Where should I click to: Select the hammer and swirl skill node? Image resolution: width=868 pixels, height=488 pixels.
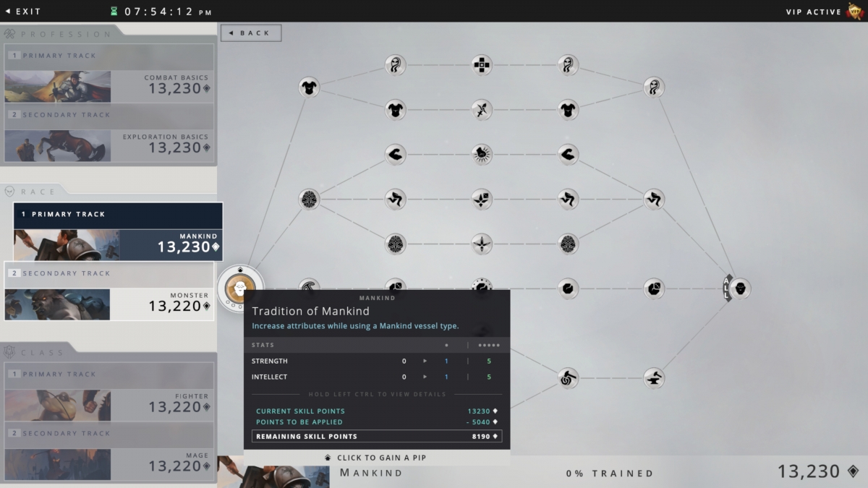(567, 377)
